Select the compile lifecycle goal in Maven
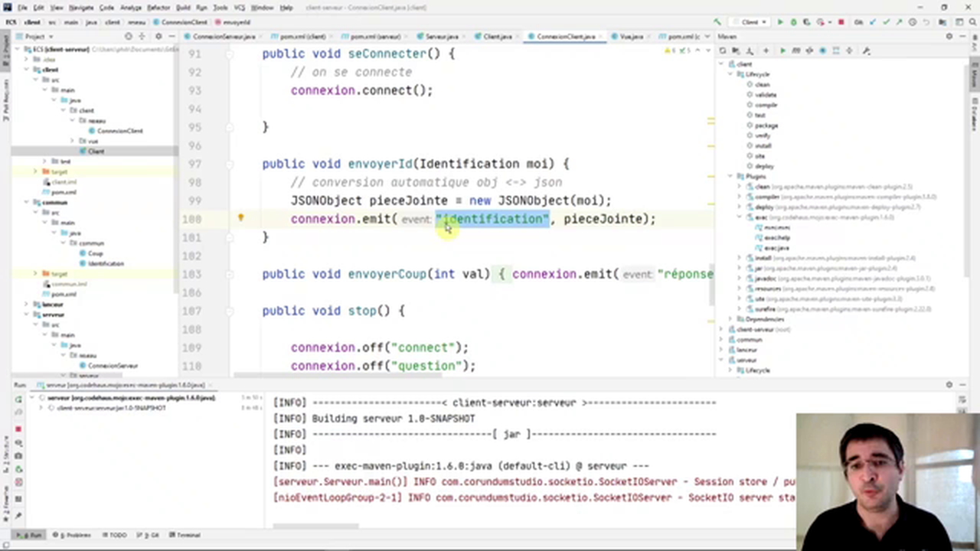The width and height of the screenshot is (980, 551). 766,105
